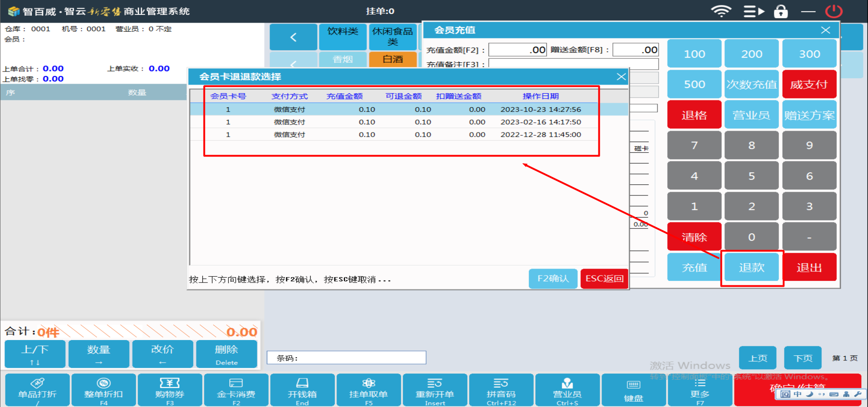This screenshot has width=868, height=407.
Task: Select the 白酒 category tab
Action: (392, 59)
